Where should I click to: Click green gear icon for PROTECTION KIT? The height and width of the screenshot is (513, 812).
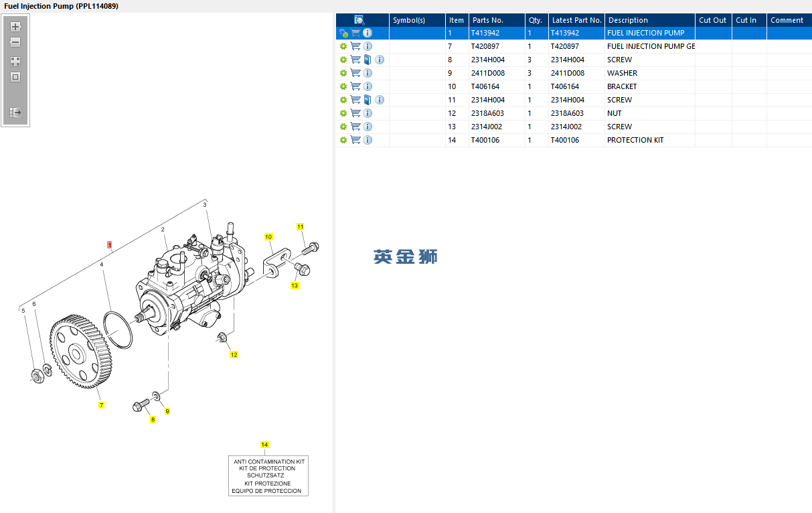click(343, 140)
